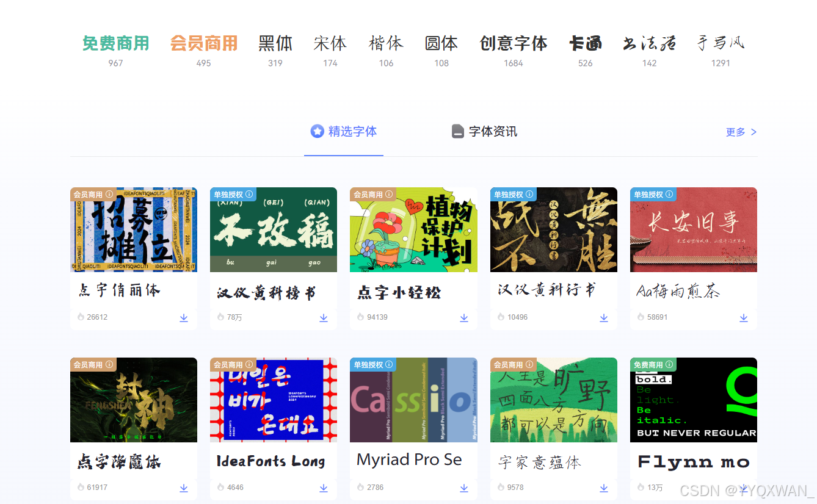Click the 58691 popularity count
Viewport: 817px width, 504px height.
(x=657, y=317)
